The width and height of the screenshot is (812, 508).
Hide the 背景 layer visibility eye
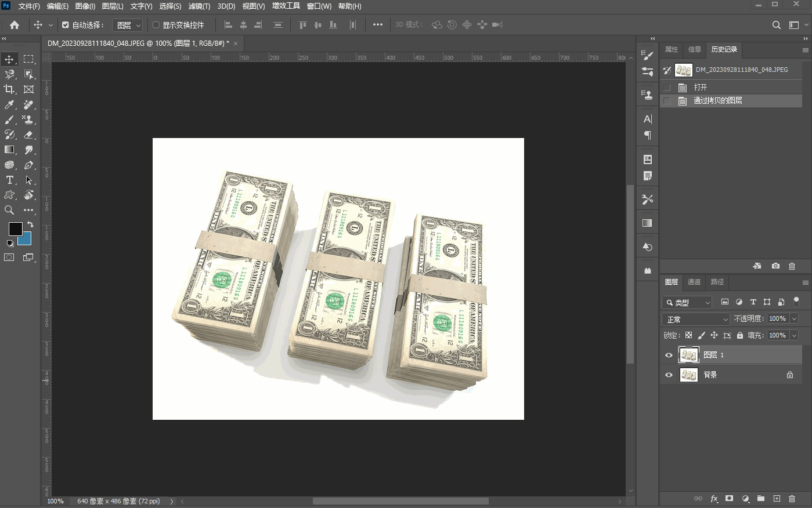coord(669,375)
